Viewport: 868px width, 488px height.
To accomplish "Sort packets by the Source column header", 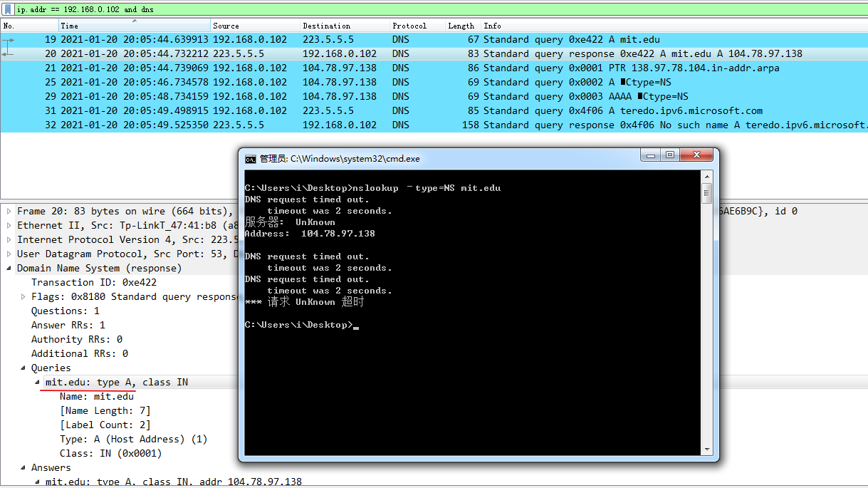I will pos(256,26).
